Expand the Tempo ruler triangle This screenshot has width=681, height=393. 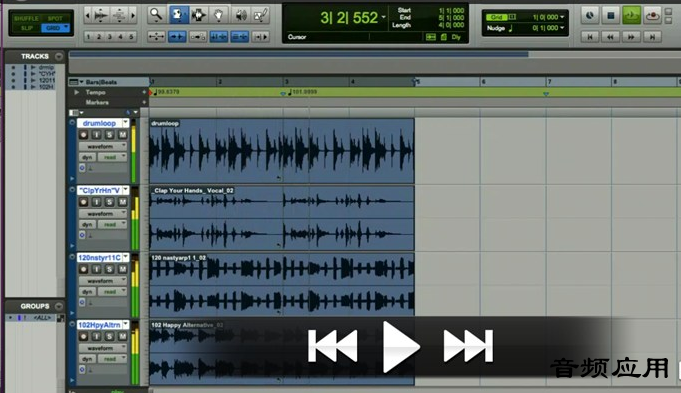coord(77,92)
